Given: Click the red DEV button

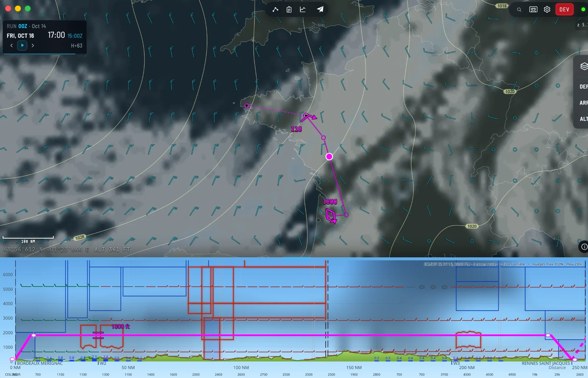Looking at the screenshot, I should tap(564, 9).
